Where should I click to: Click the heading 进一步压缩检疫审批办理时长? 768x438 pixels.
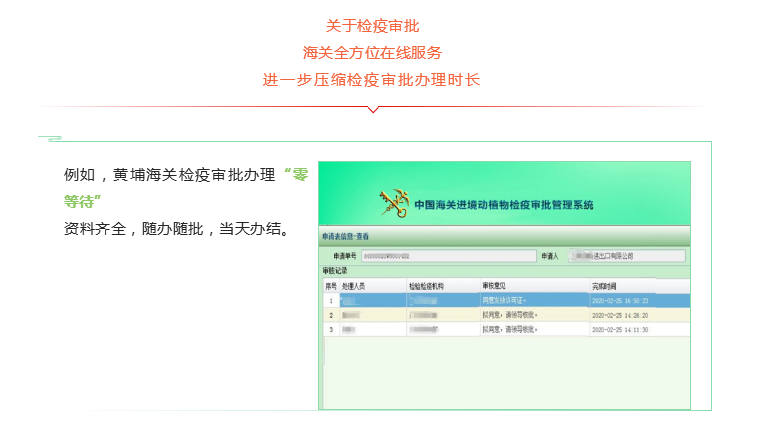click(x=371, y=79)
